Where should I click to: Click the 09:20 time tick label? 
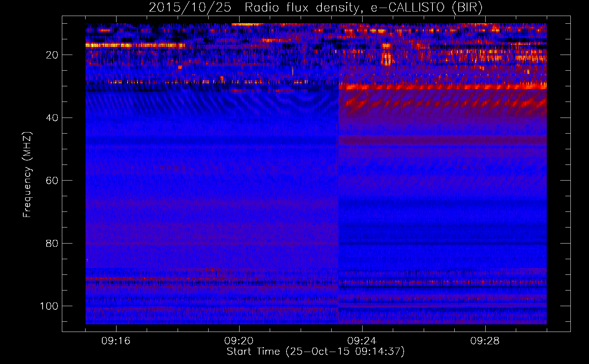click(x=239, y=341)
